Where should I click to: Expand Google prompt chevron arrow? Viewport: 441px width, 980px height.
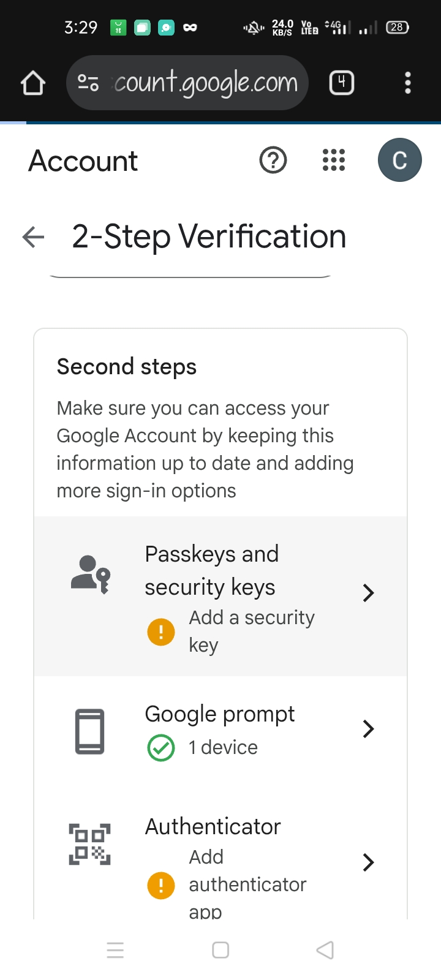368,729
